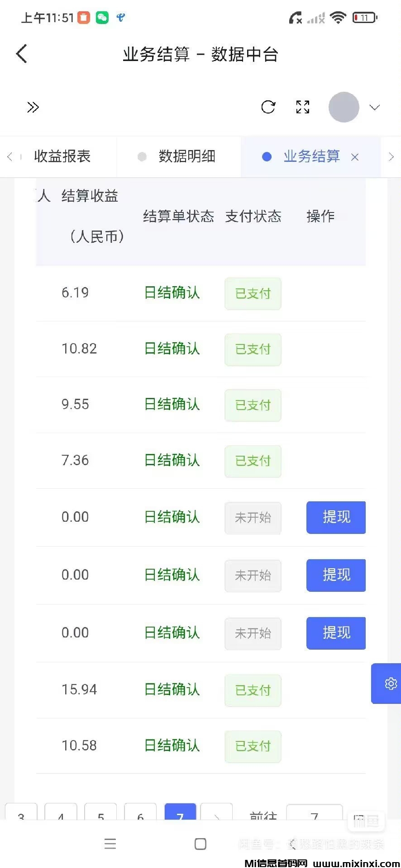The image size is (401, 868).
Task: Expand the sidebar with the double-chevron icon
Action: pos(33,107)
